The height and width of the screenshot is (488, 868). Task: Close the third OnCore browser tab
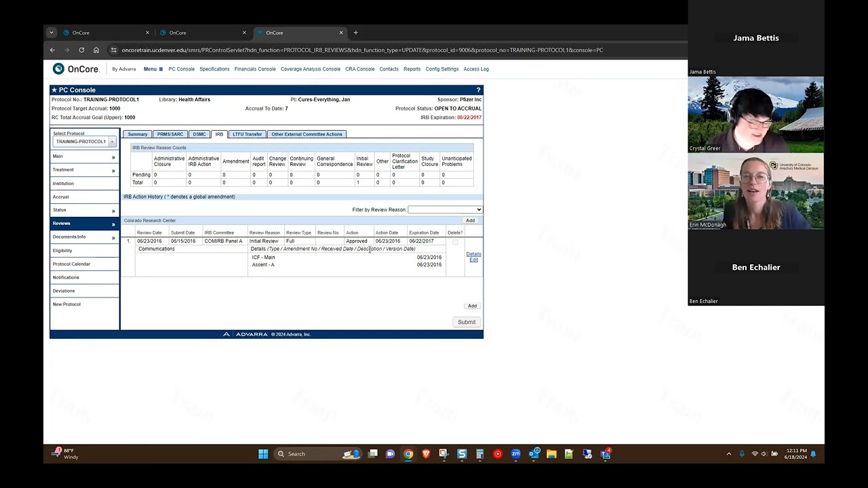pyautogui.click(x=341, y=33)
